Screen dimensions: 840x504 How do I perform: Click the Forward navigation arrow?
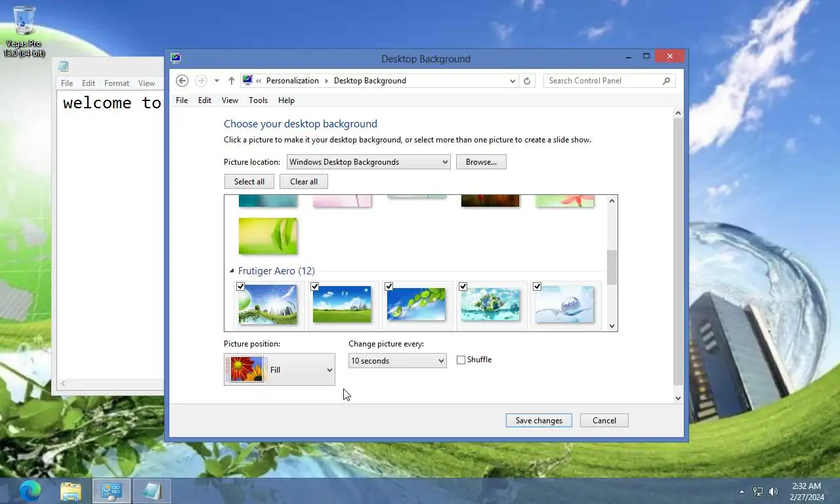click(201, 81)
